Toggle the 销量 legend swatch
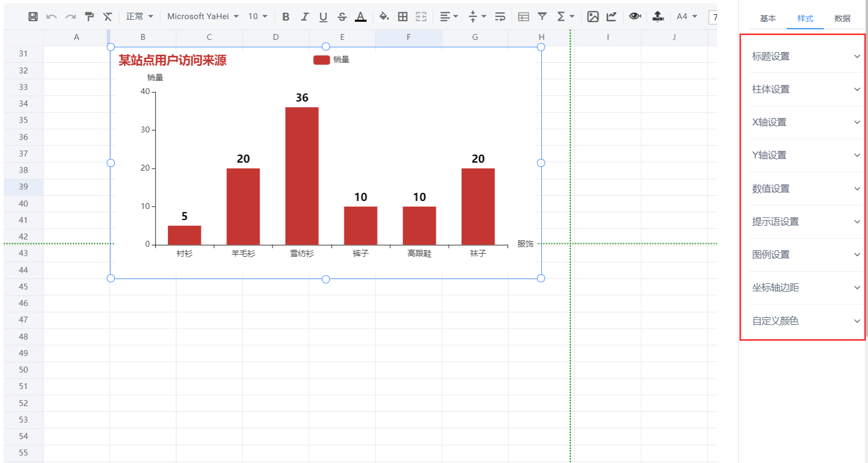This screenshot has height=463, width=868. [x=321, y=60]
